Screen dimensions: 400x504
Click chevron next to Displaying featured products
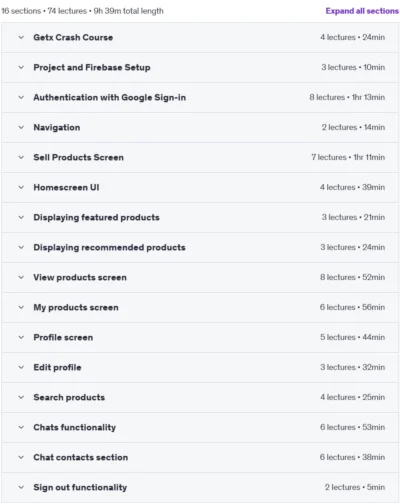(x=21, y=217)
